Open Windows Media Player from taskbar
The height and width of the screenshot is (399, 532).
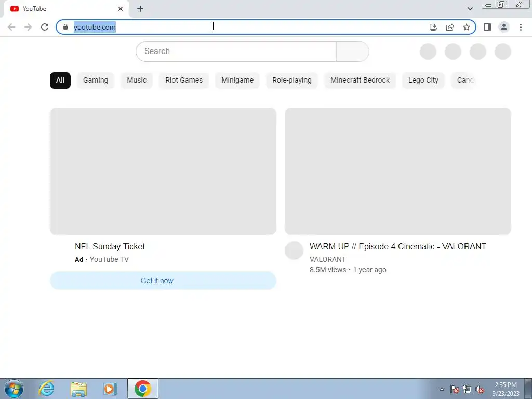[110, 389]
